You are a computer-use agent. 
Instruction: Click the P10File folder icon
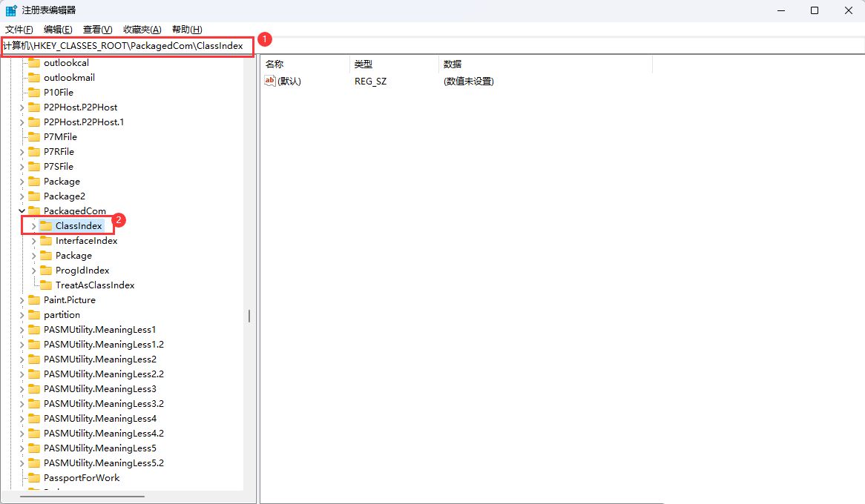[x=34, y=92]
